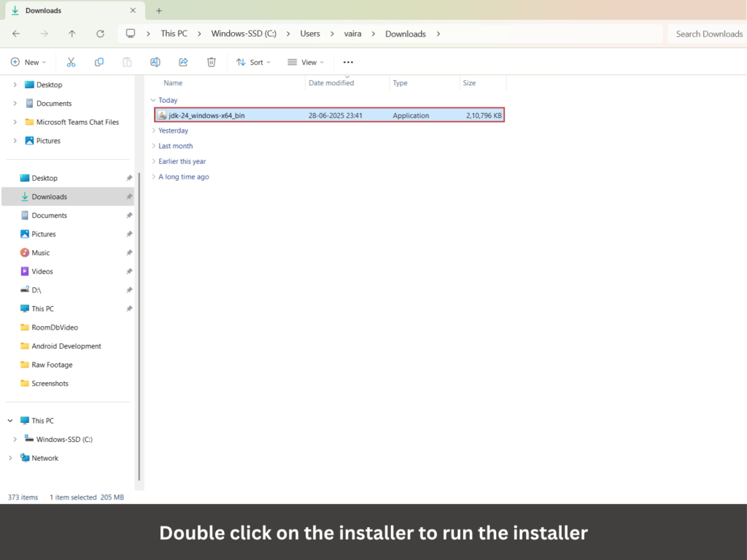Expand the Last month group

[175, 146]
